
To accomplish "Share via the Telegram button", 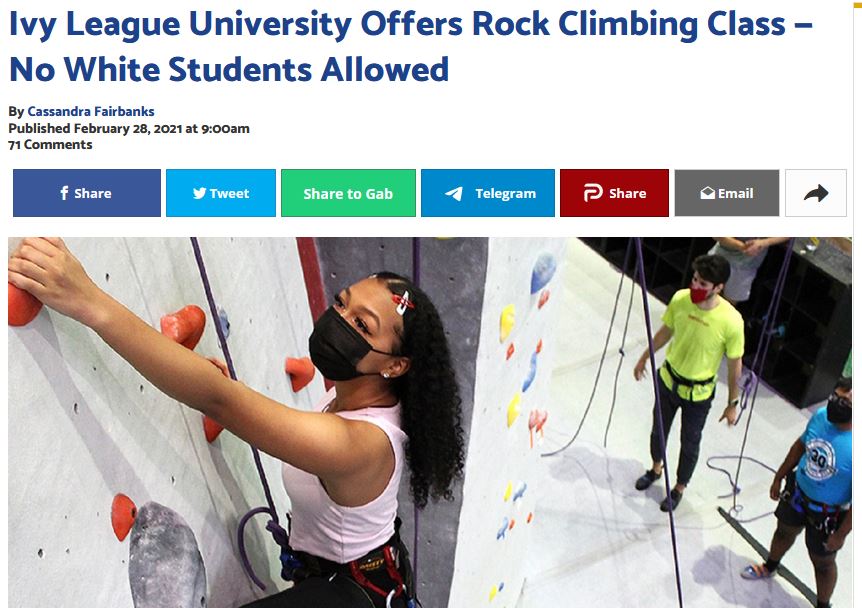I will tap(488, 193).
